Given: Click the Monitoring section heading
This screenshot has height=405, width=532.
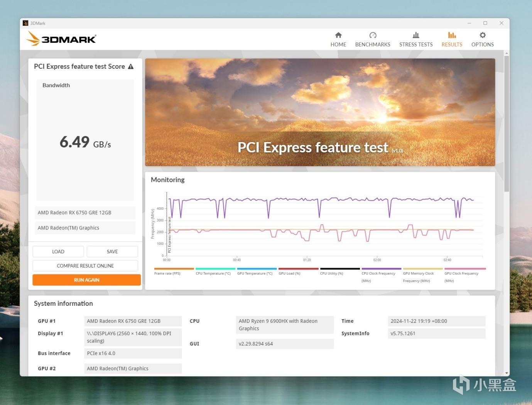Looking at the screenshot, I should 168,180.
